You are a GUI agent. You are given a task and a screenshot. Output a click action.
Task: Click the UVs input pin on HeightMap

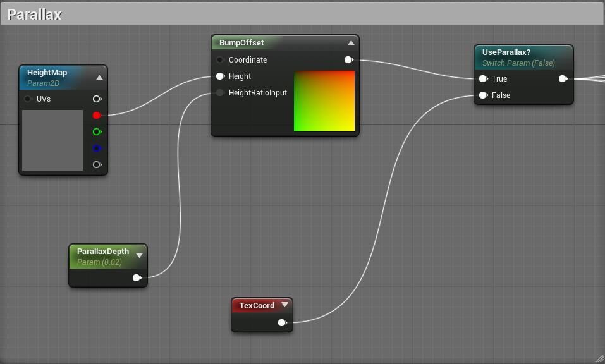28,99
